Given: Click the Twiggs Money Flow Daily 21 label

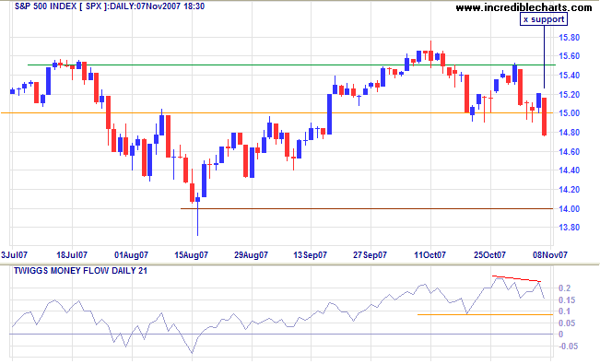Looking at the screenshot, I should click(x=80, y=271).
